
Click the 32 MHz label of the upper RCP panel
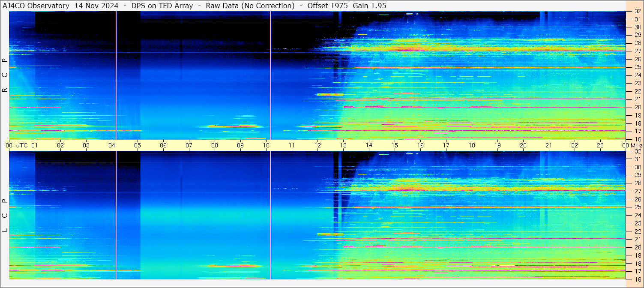point(637,12)
